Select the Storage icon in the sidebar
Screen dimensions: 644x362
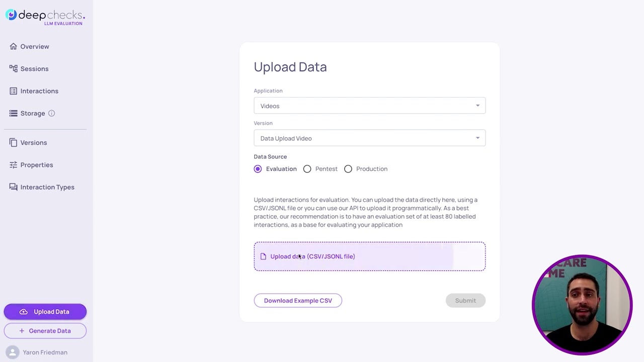click(x=13, y=113)
